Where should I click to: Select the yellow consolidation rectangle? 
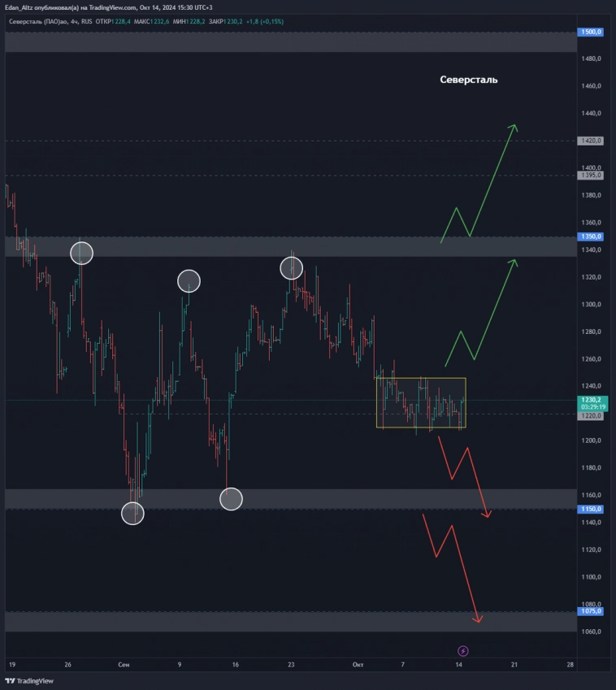coord(420,379)
